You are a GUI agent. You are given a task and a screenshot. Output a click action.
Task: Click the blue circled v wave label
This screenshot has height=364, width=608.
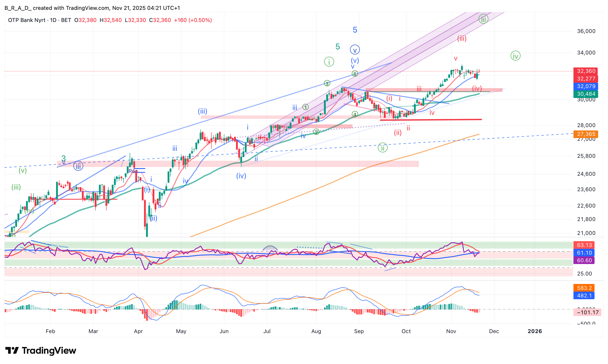click(x=355, y=50)
